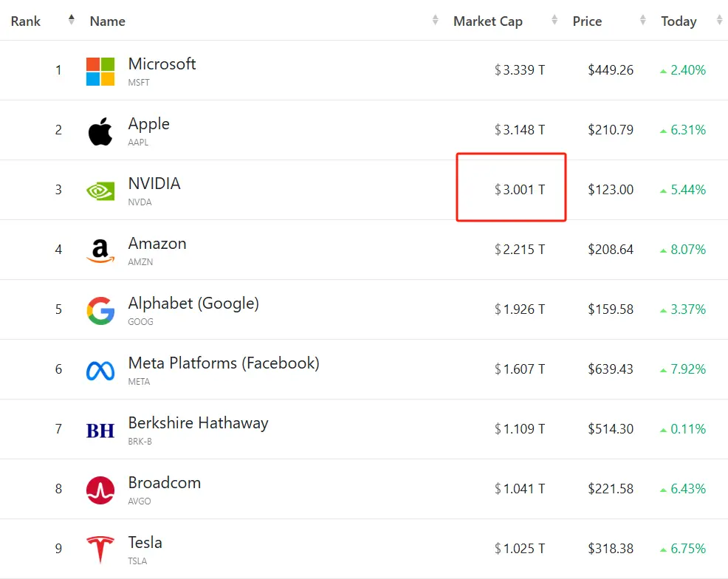
Task: Click the Apple logo icon
Action: pos(100,131)
